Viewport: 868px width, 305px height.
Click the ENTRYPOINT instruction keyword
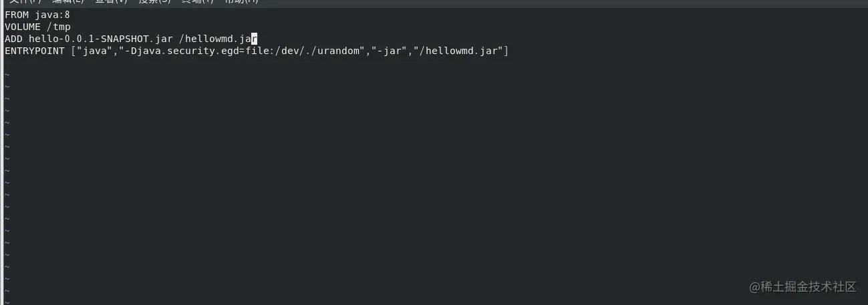click(35, 51)
